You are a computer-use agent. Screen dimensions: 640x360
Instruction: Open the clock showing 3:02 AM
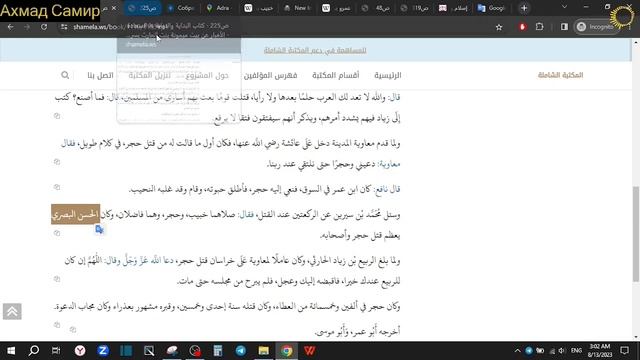tap(600, 351)
